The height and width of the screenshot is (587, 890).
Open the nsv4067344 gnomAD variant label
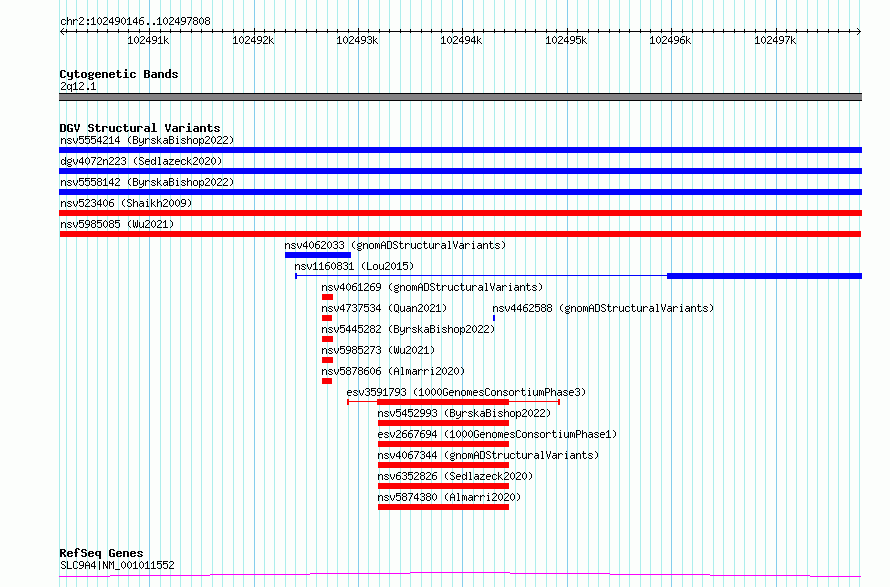488,455
